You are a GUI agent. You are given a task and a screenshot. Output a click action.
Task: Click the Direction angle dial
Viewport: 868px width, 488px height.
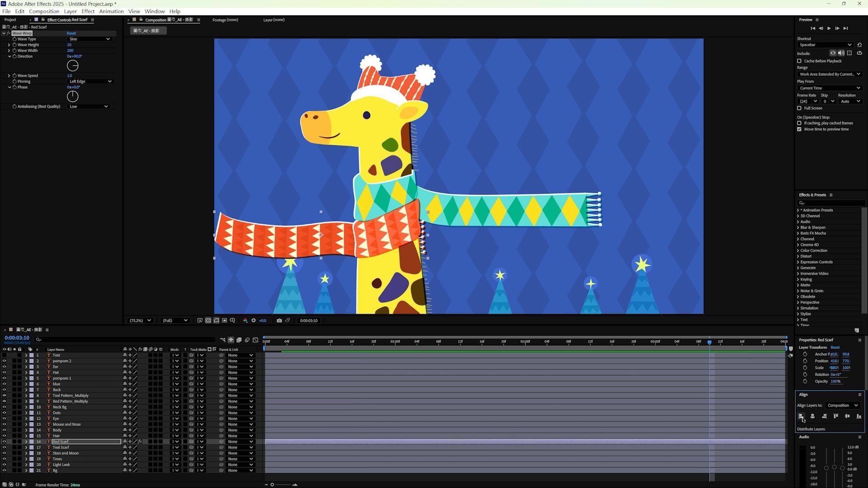pos(72,66)
